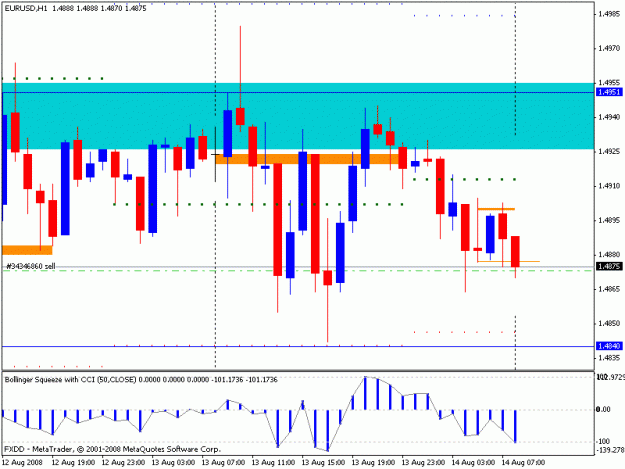Screen dimensions: 625x469
Task: Click the 12 Aug 23:00 time label
Action: click(124, 463)
